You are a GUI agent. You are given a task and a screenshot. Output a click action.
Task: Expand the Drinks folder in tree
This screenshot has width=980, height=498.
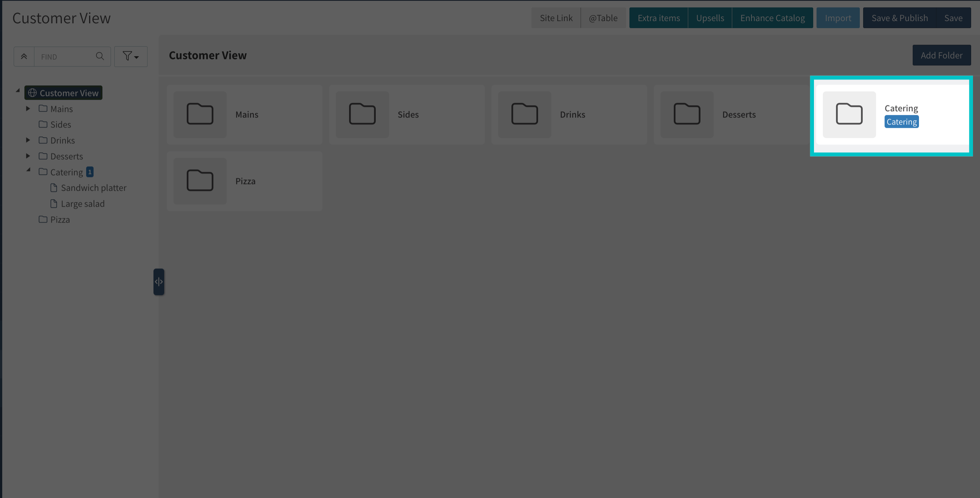[x=28, y=140]
